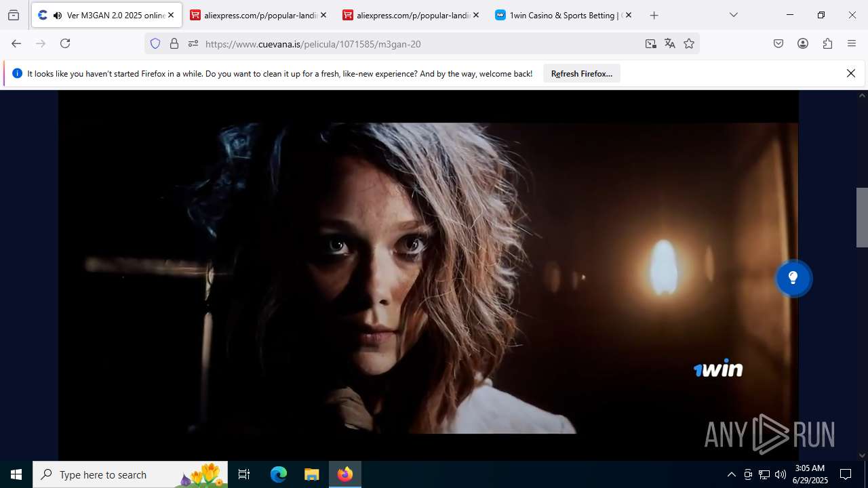Open the Windows notification center
The height and width of the screenshot is (488, 868).
(846, 474)
